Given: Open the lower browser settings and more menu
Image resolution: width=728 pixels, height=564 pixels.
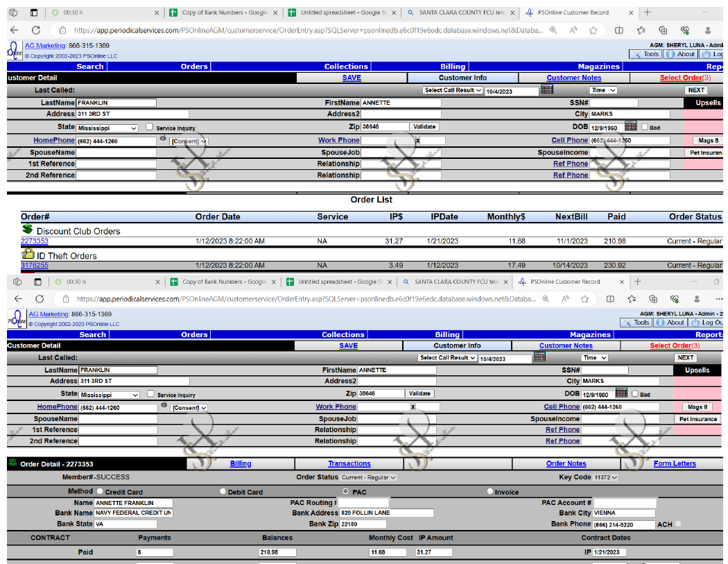Looking at the screenshot, I should [719, 299].
